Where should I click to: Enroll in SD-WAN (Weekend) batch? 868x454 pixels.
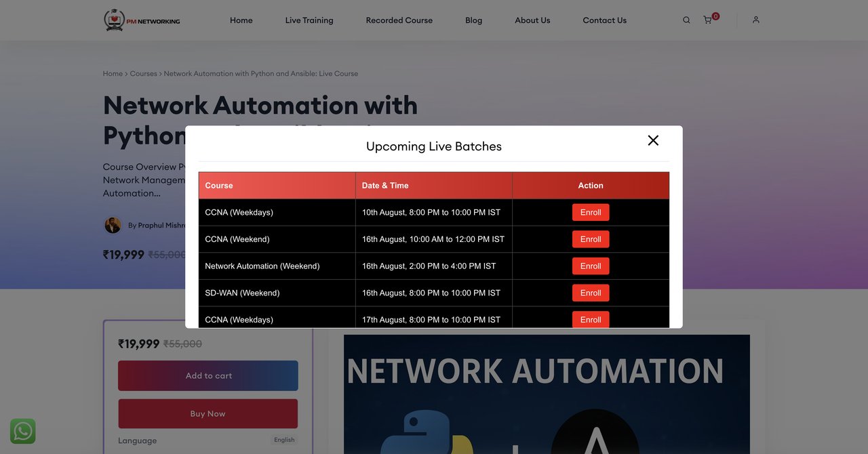pos(591,293)
